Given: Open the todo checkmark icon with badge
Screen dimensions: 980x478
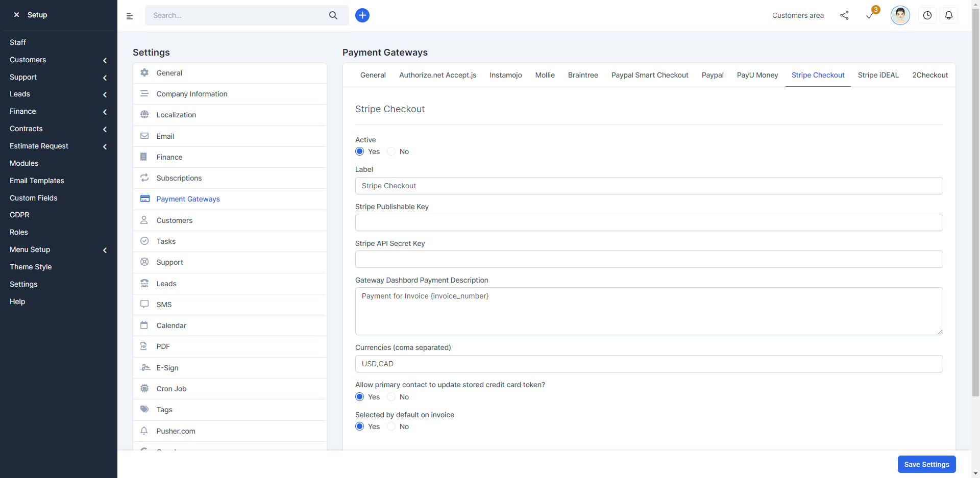Looking at the screenshot, I should pyautogui.click(x=870, y=15).
